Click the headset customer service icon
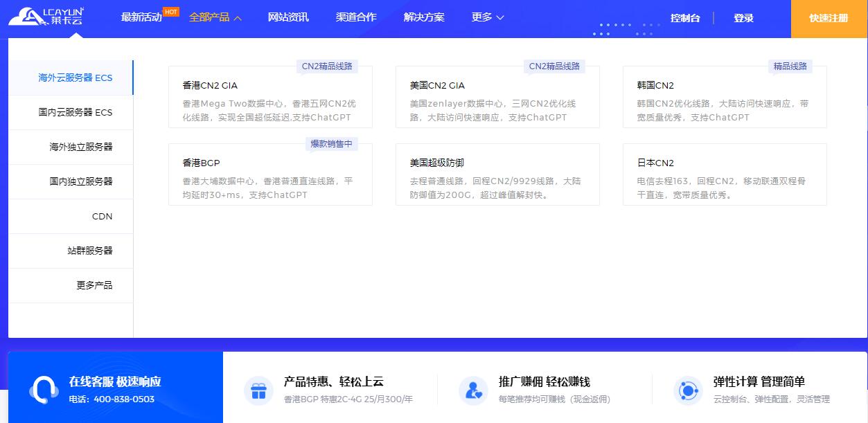Screen dimensions: 868x423 point(44,390)
